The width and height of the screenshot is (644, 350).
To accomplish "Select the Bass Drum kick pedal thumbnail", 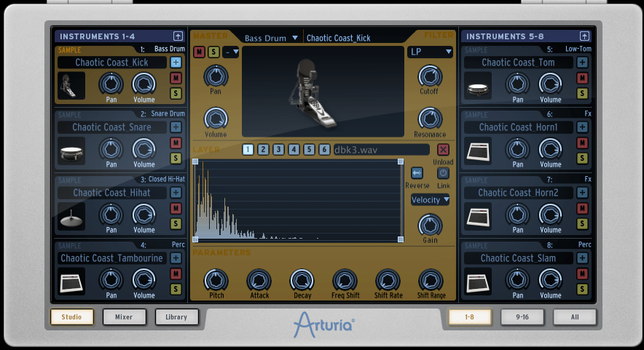I will tap(71, 86).
